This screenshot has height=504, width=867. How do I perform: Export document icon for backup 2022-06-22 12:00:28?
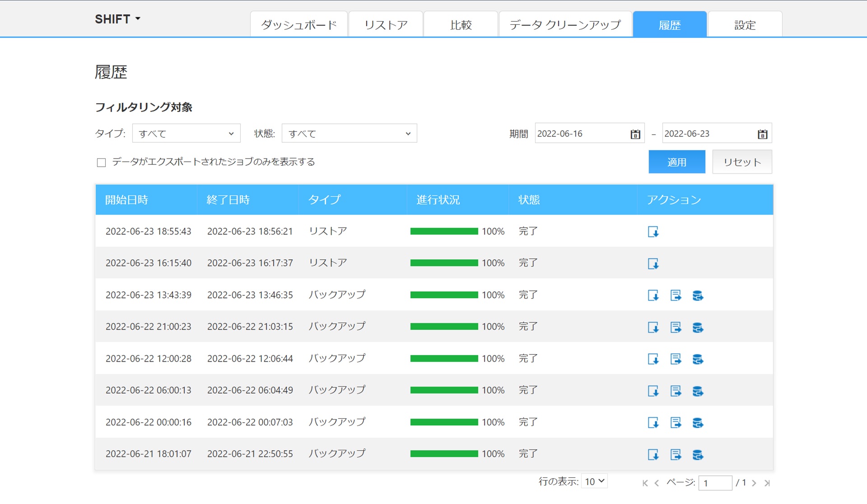pyautogui.click(x=676, y=359)
